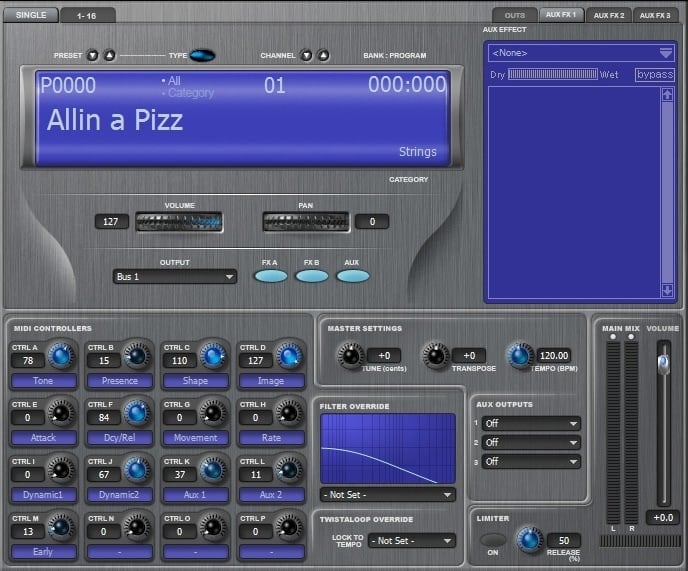
Task: Click the CTRL A Tone knob
Action: 60,356
